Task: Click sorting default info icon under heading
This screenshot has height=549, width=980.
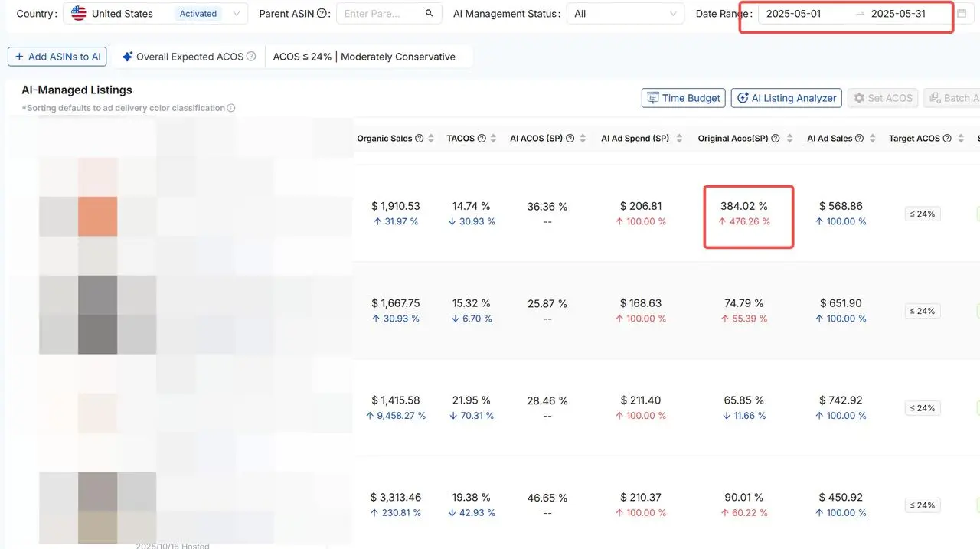Action: [231, 108]
